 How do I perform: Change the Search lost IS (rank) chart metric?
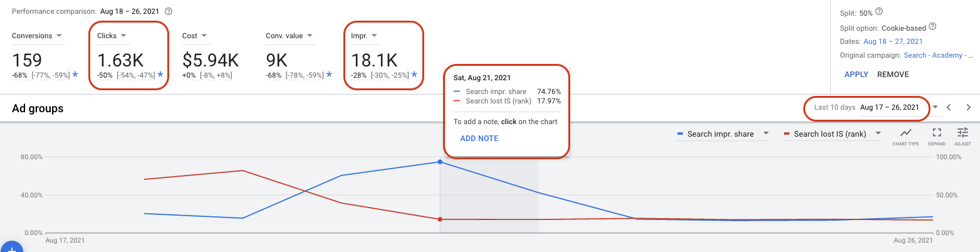click(833, 134)
